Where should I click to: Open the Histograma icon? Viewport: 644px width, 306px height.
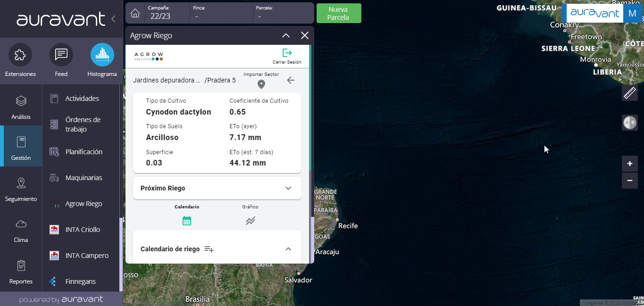point(102,55)
